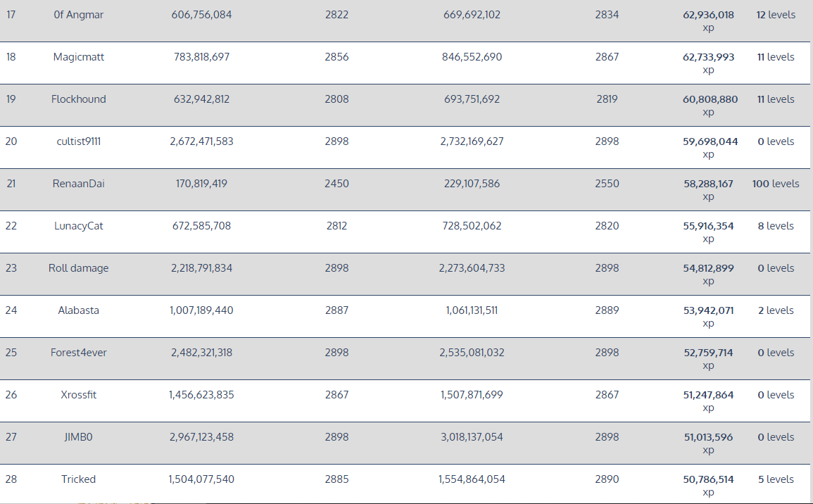View RenaanDai's profile
This screenshot has width=813, height=504.
78,184
